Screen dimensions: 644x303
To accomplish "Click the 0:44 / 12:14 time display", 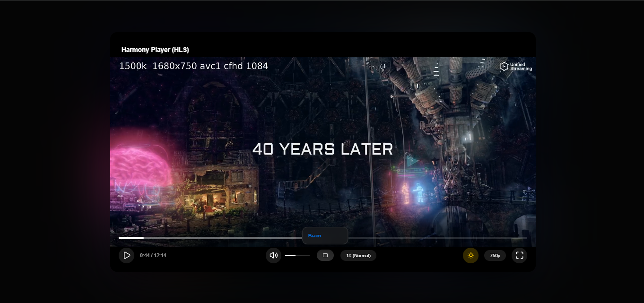I will pyautogui.click(x=153, y=255).
